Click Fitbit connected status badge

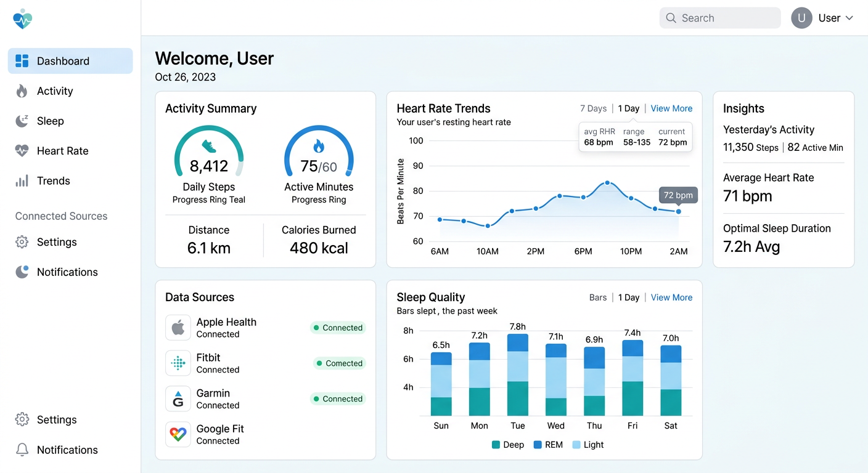pyautogui.click(x=340, y=363)
